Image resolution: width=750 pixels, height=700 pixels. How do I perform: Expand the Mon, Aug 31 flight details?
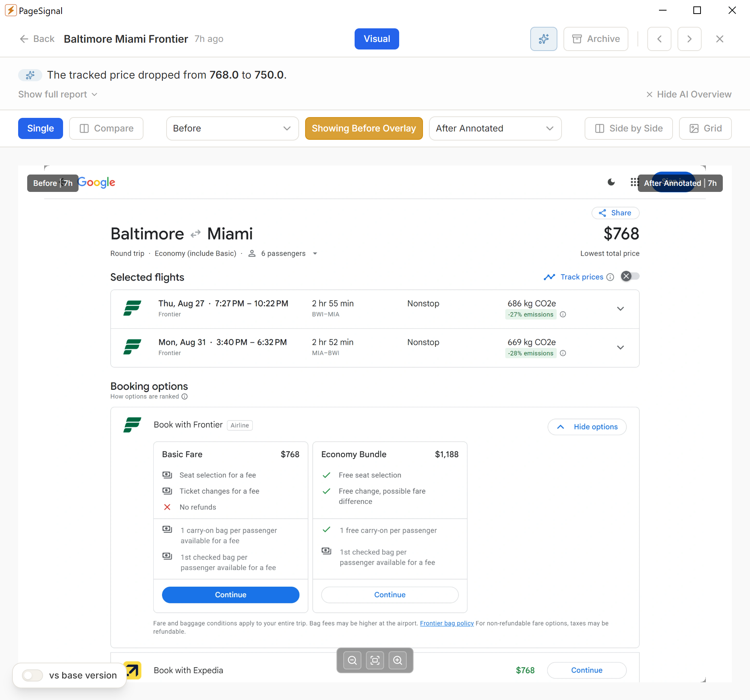tap(620, 347)
